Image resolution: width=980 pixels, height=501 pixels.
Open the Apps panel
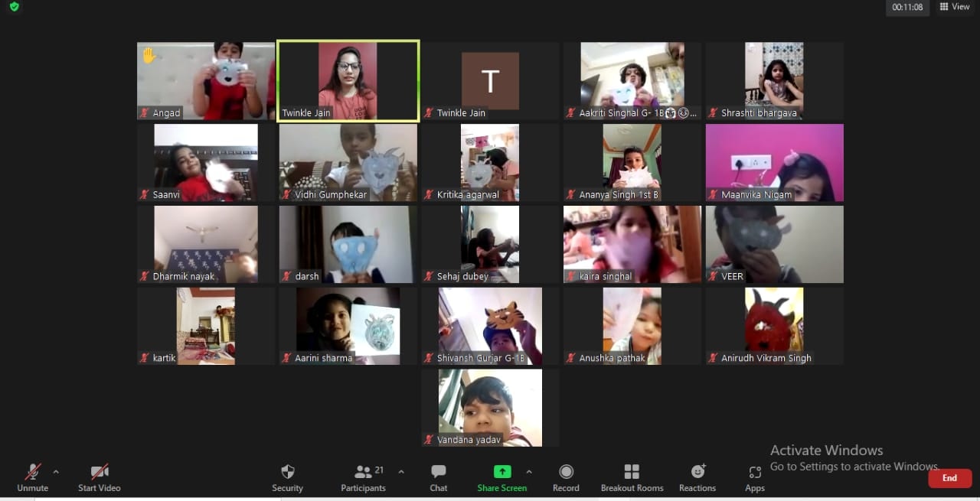(x=755, y=477)
